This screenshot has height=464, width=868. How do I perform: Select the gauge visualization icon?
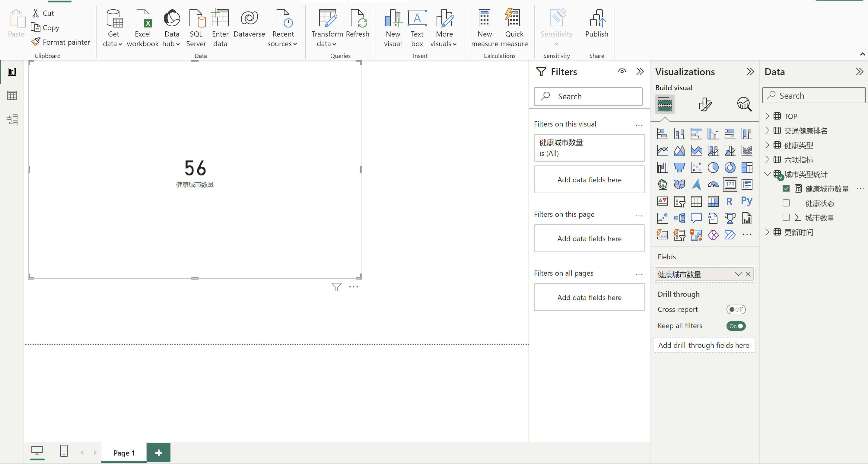pyautogui.click(x=713, y=184)
